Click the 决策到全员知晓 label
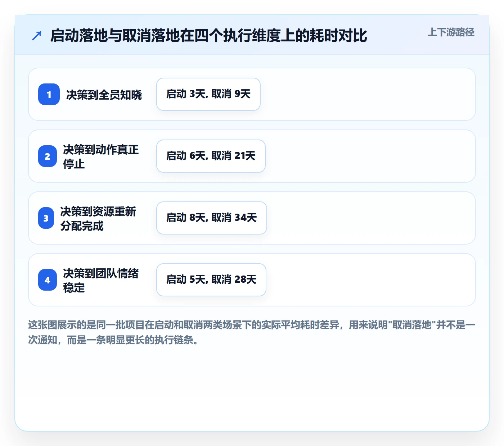504x446 pixels. 104,95
